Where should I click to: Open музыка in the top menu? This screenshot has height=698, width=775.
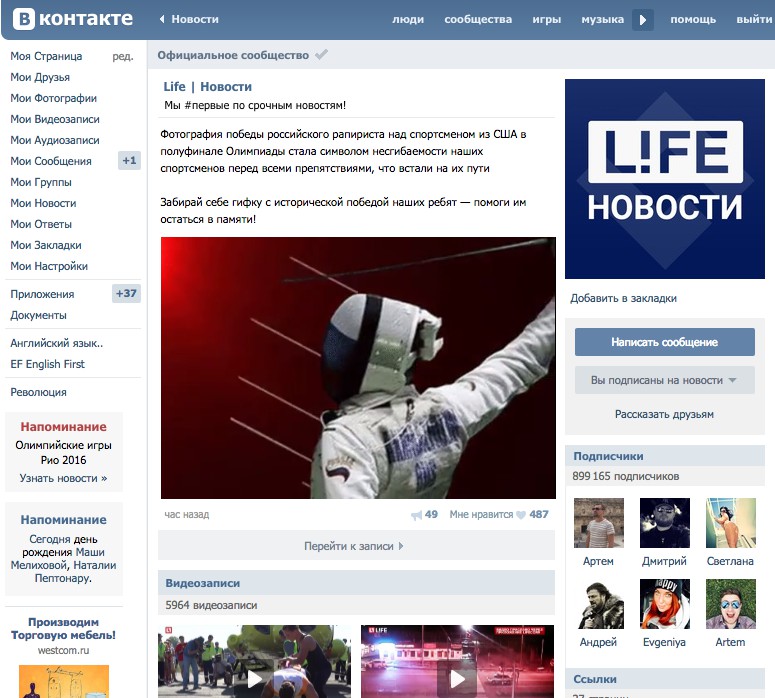click(603, 19)
